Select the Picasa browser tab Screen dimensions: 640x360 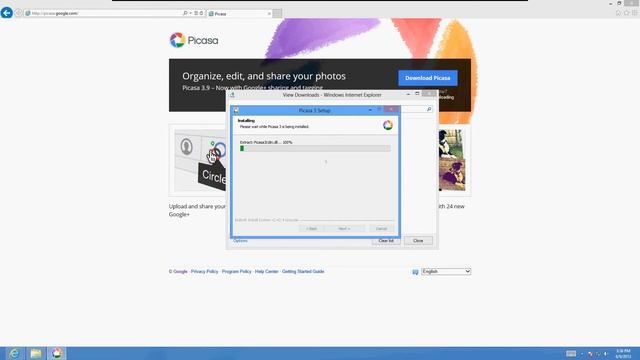coord(240,14)
